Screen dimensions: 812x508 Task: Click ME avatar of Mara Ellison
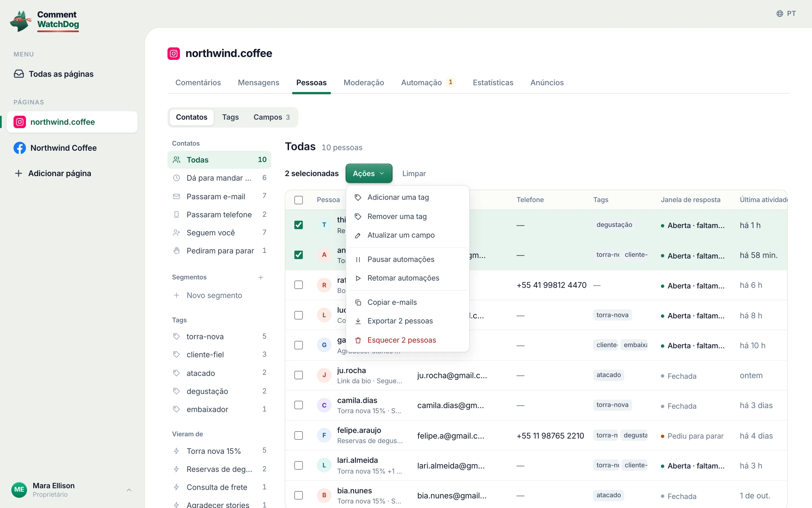[19, 490]
